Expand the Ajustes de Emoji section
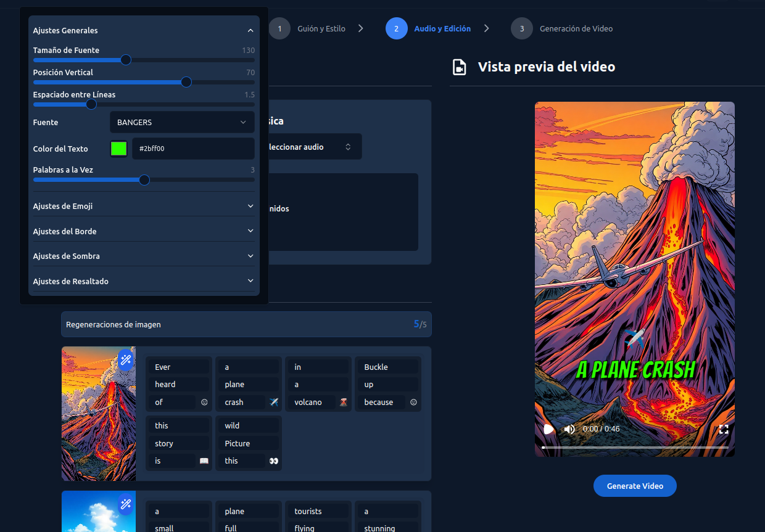 143,206
